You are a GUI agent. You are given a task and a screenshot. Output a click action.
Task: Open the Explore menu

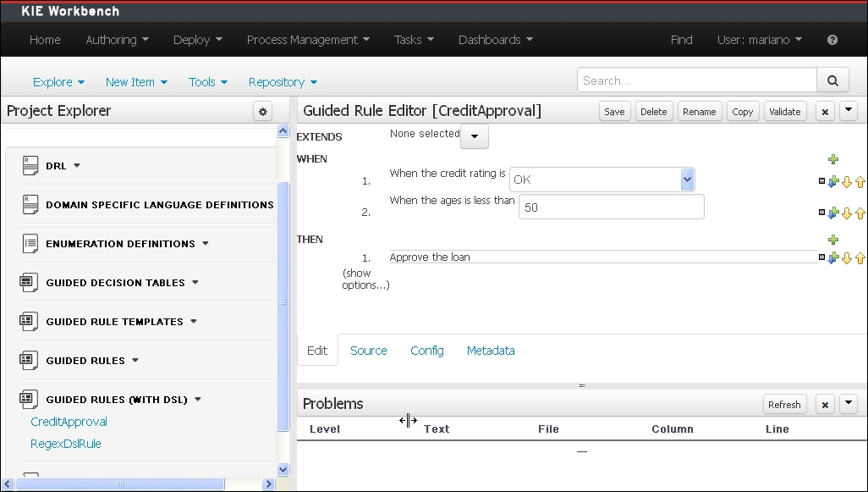(58, 82)
